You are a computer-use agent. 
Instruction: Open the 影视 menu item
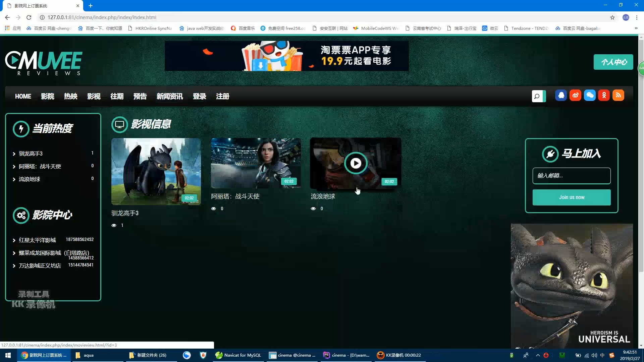[94, 97]
